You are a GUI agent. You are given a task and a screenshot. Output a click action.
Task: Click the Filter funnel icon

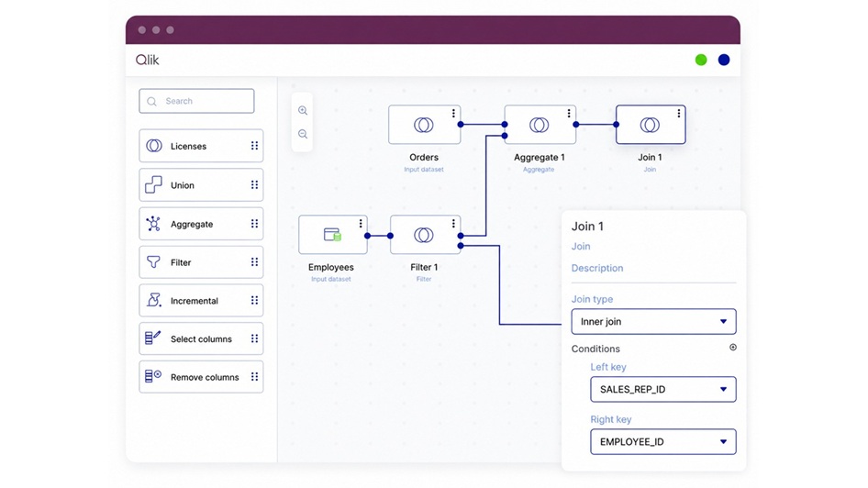(x=153, y=261)
